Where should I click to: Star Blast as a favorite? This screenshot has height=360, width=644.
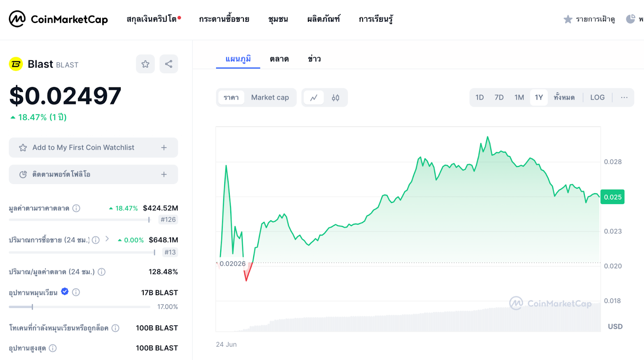[x=145, y=64]
